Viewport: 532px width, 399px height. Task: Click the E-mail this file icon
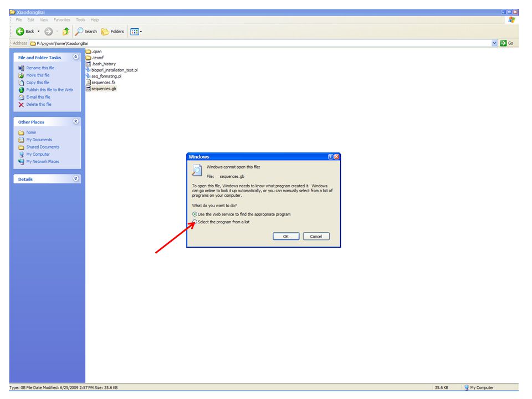pyautogui.click(x=21, y=97)
